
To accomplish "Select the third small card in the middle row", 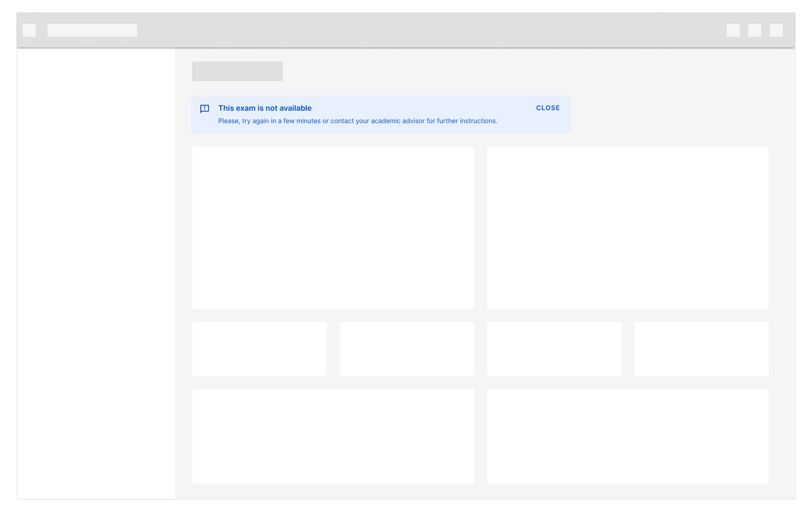I will coord(554,349).
